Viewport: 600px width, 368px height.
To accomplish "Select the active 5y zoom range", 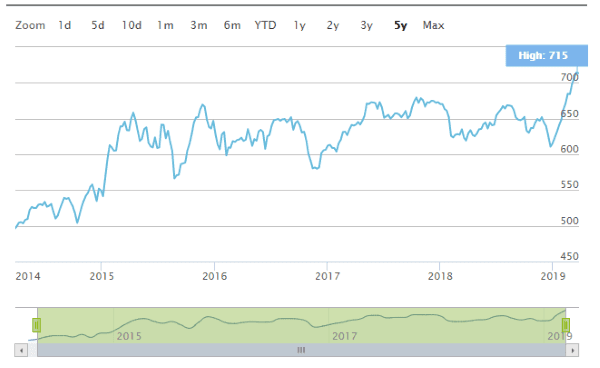I will click(x=400, y=25).
